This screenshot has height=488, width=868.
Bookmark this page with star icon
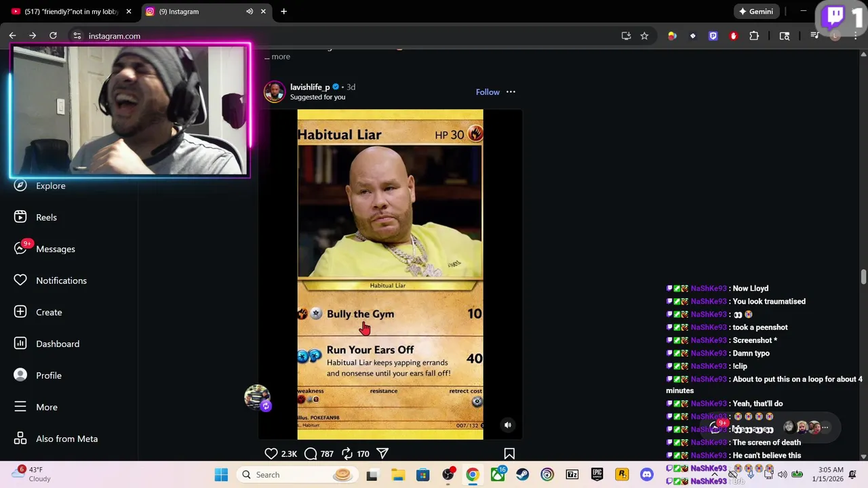point(644,36)
